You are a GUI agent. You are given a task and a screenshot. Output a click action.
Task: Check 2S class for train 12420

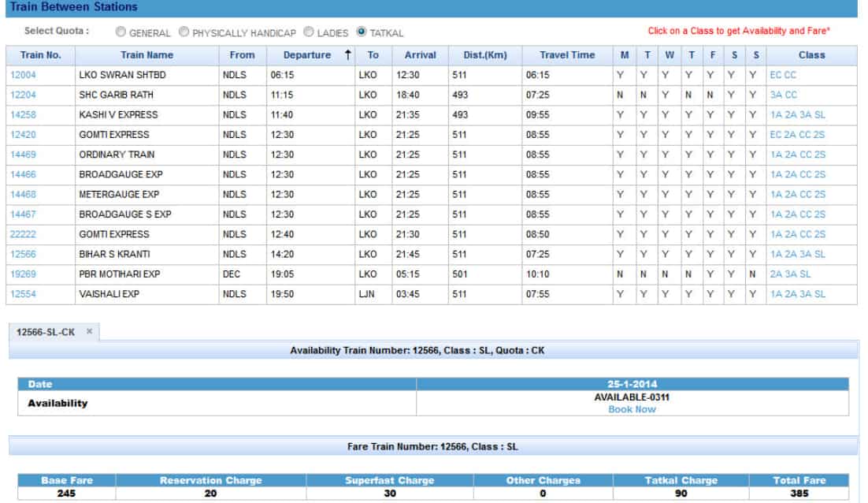tap(819, 135)
